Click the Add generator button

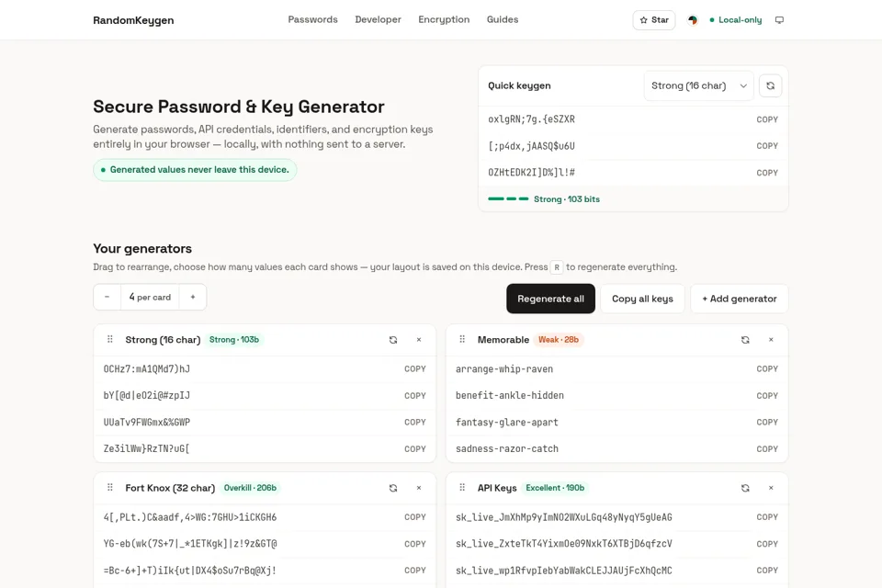[739, 299]
